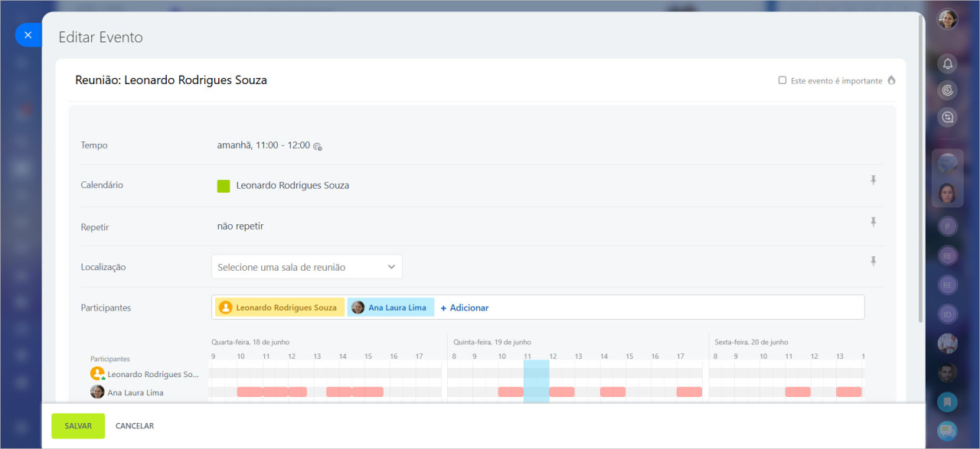The height and width of the screenshot is (449, 980).
Task: Open the time setting 'amanhã, 11:00 - 12:00'
Action: [263, 145]
